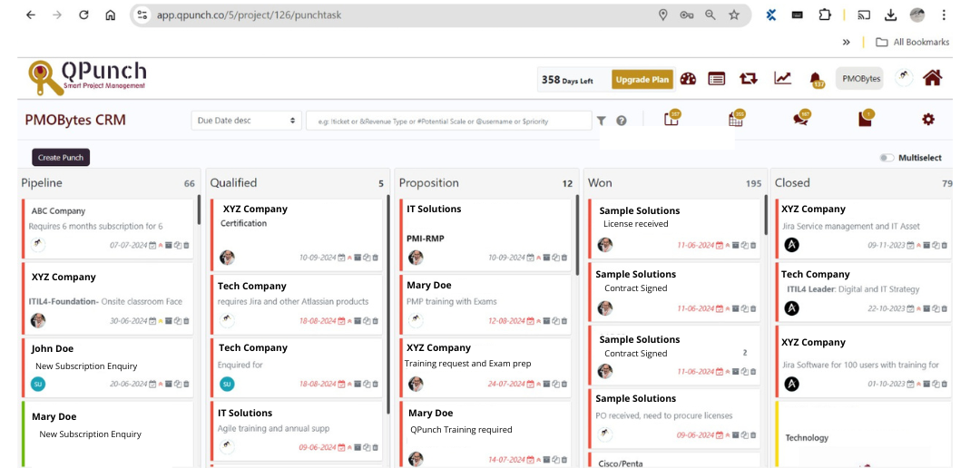Click the A avatar on ITIL4 Leader card

point(791,308)
